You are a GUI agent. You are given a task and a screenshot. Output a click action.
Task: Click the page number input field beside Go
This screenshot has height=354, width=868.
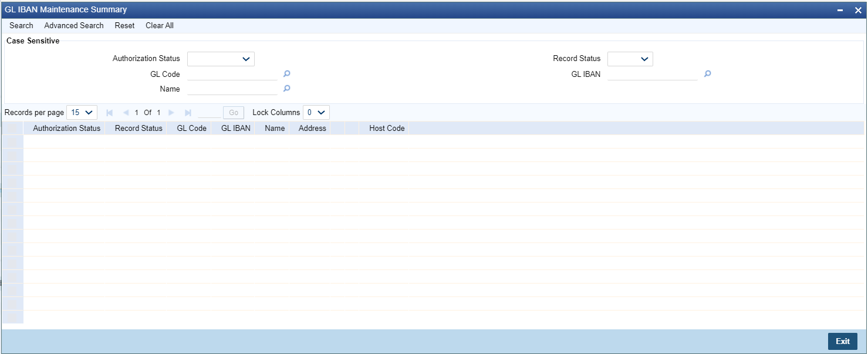(210, 113)
